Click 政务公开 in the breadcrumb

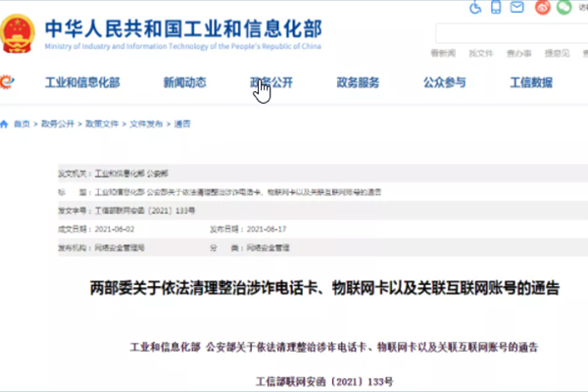click(58, 124)
